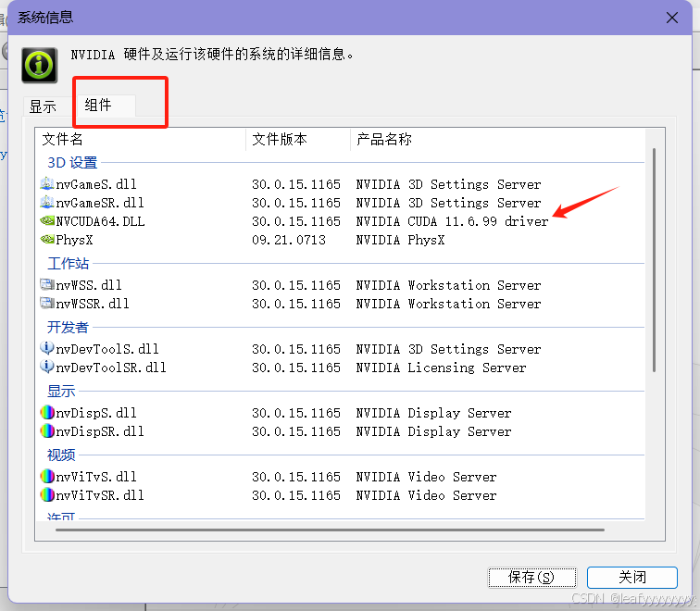Click PhysX version 09.21.0713
Viewport: 700px width, 611px height.
[289, 240]
